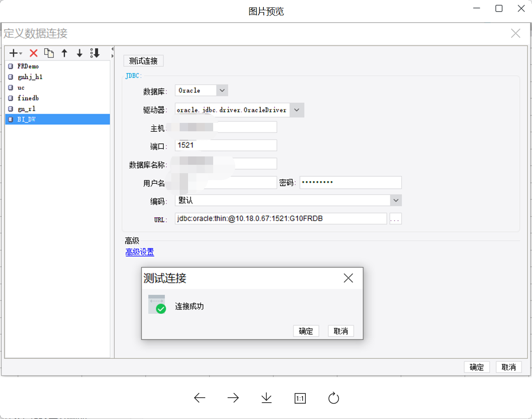Click the download image icon
The height and width of the screenshot is (419, 532).
[x=267, y=398]
